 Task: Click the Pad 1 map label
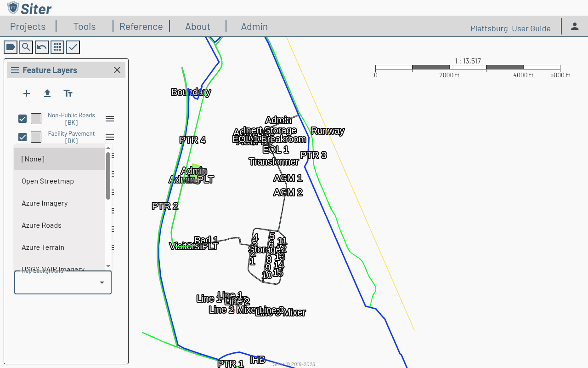(x=206, y=240)
